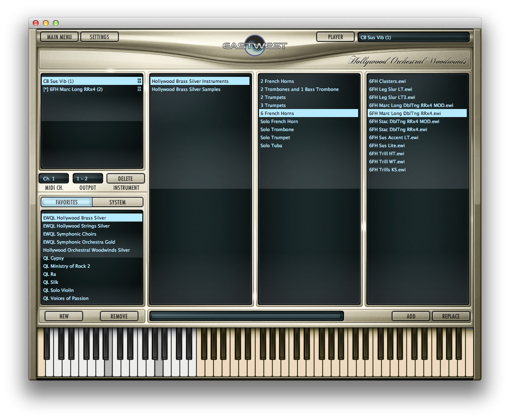The width and height of the screenshot is (510, 420).
Task: Toggle the ON switch for CB Sus Vib (1)
Action: point(139,80)
